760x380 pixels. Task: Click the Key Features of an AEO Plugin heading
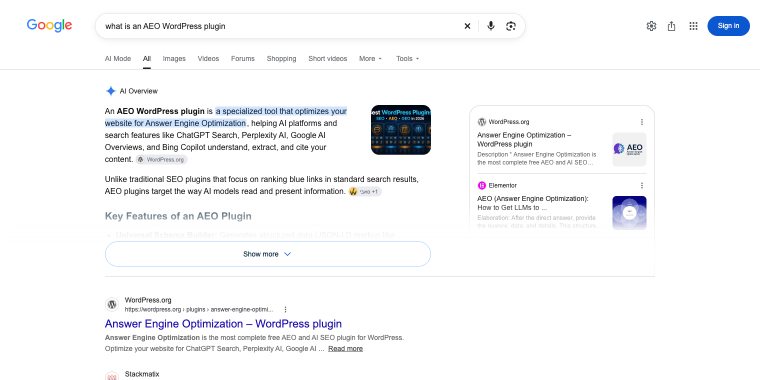pos(178,216)
